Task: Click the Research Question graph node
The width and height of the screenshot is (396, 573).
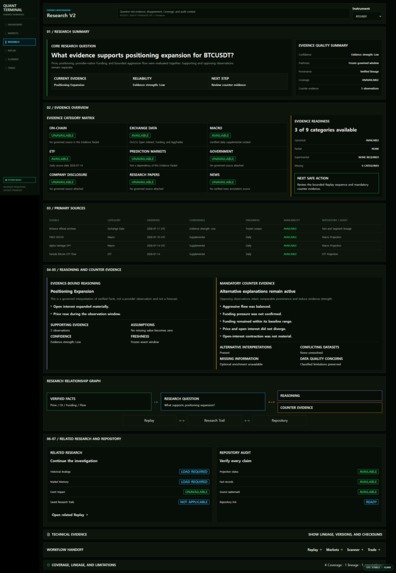Action: 213,402
